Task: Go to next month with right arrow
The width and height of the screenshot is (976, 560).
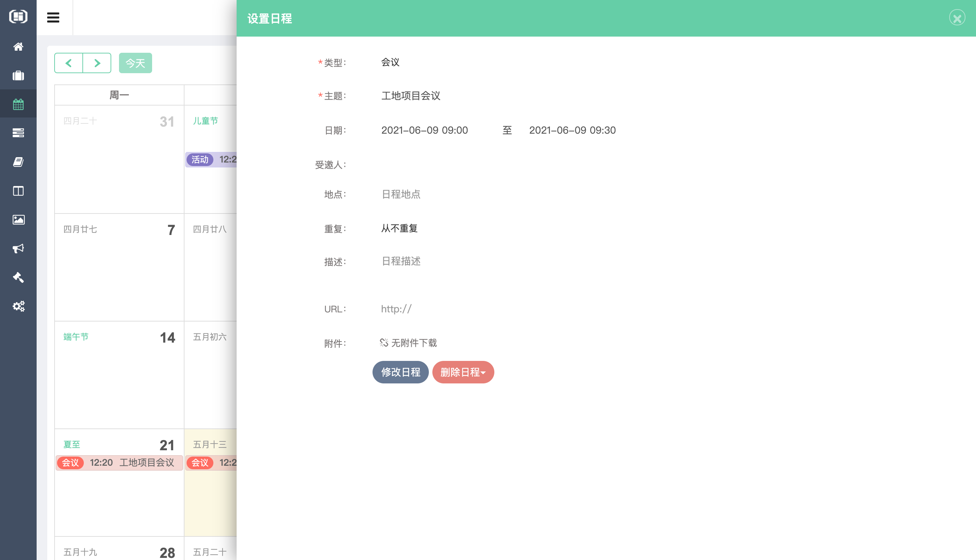Action: [x=97, y=63]
